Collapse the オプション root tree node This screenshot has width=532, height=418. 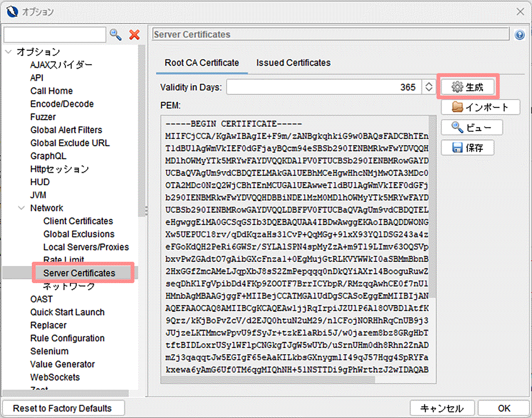[9, 52]
